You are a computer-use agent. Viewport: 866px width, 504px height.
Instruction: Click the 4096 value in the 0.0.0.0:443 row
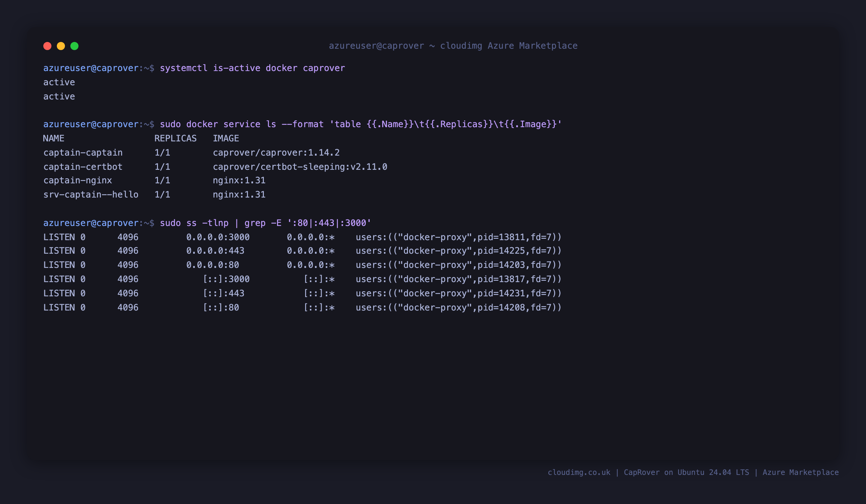[128, 251]
